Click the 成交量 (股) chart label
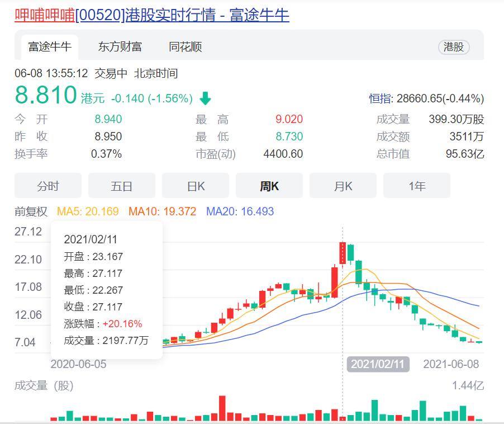This screenshot has width=504, height=424. [x=44, y=385]
